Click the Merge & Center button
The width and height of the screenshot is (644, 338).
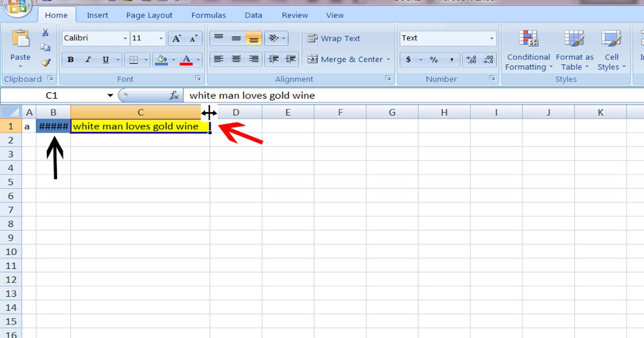click(346, 60)
